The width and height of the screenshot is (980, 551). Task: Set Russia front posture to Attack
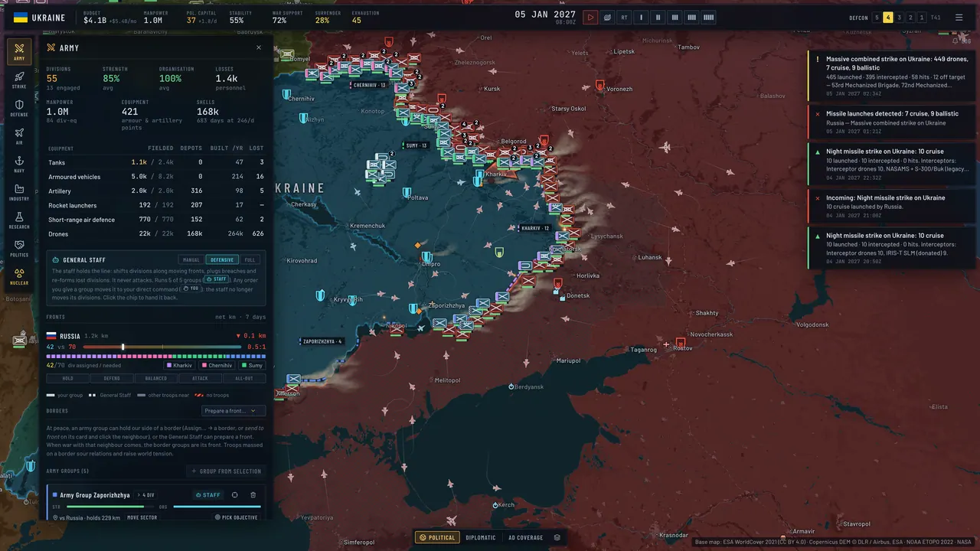tap(200, 378)
